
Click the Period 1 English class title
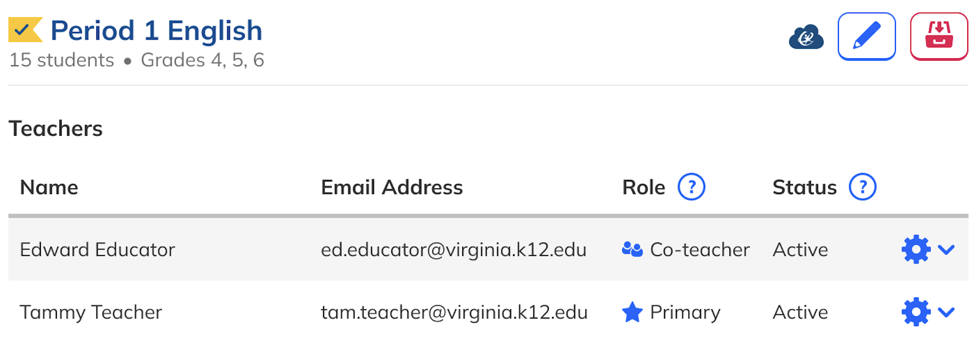(156, 30)
